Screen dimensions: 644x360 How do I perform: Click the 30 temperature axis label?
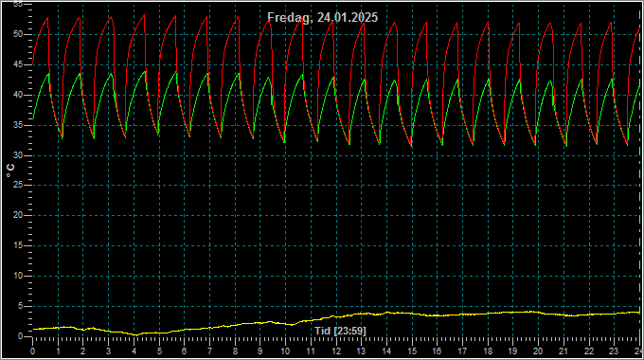(x=18, y=155)
